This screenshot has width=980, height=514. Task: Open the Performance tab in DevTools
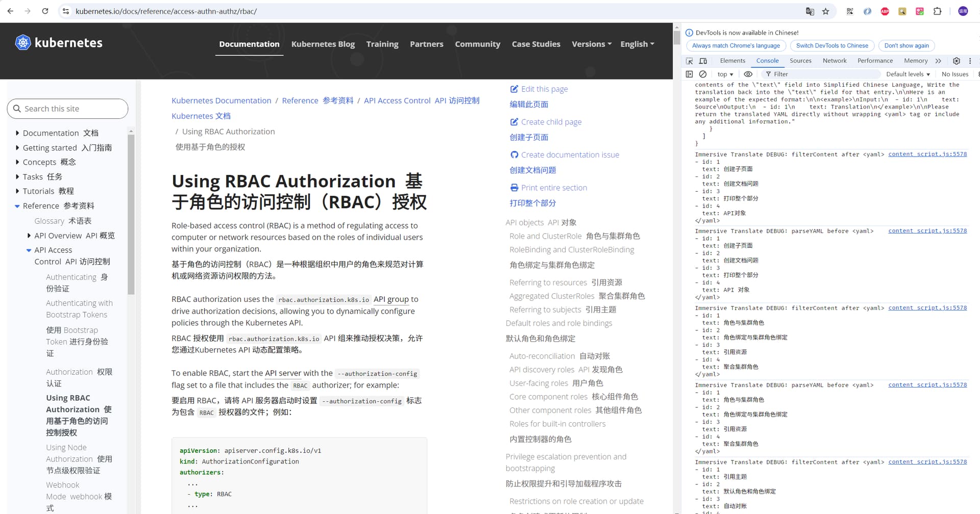tap(875, 61)
